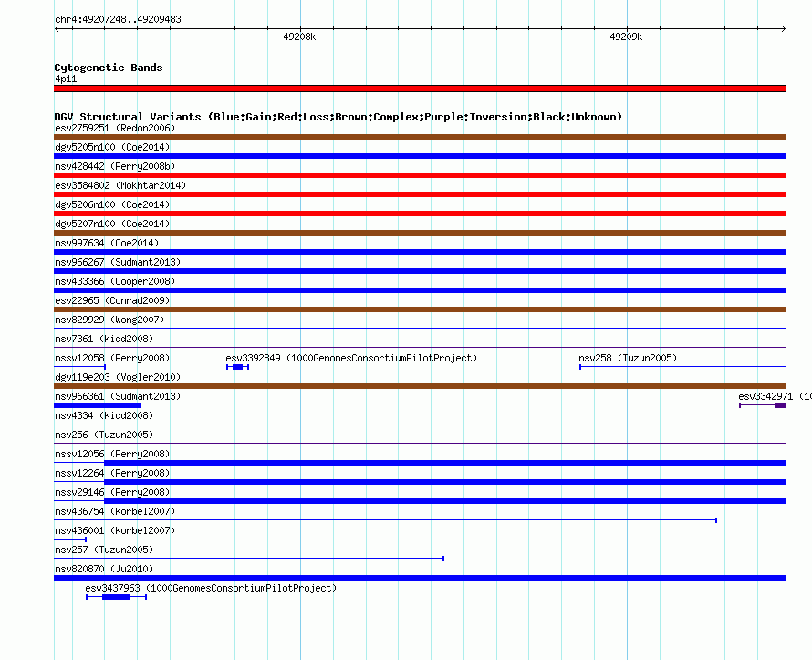Select nsv4334 (Kidd2008) label
The image size is (812, 660).
pyautogui.click(x=104, y=415)
